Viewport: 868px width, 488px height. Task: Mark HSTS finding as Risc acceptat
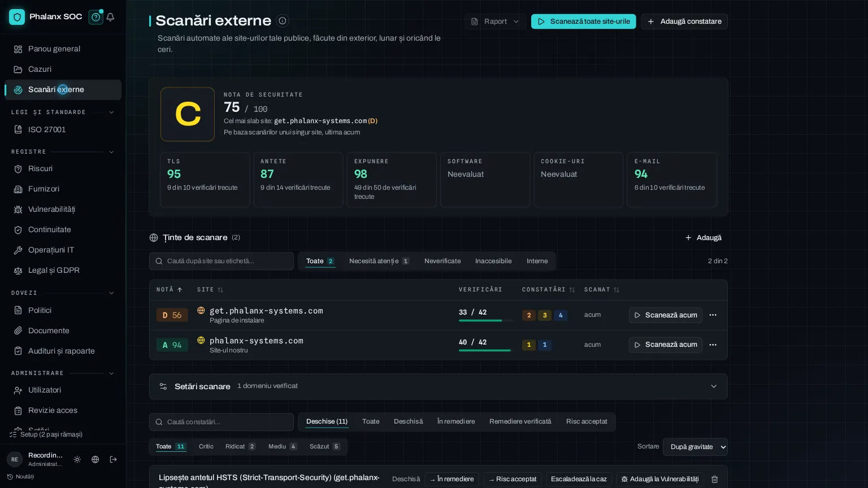(513, 479)
